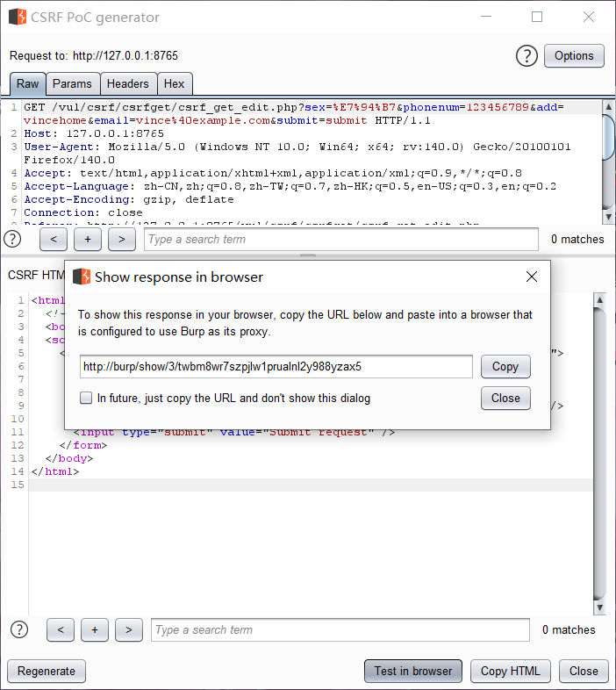Image resolution: width=616 pixels, height=690 pixels.
Task: Go to previous match in request search
Action: tap(54, 240)
